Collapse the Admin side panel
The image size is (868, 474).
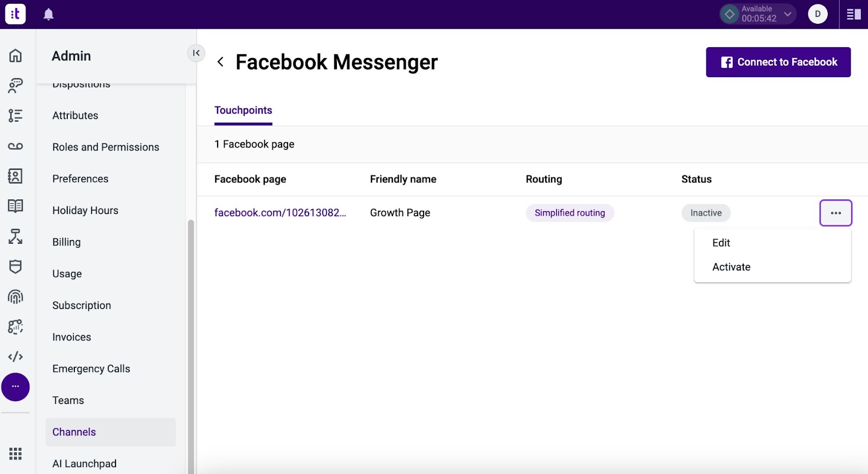coord(196,53)
